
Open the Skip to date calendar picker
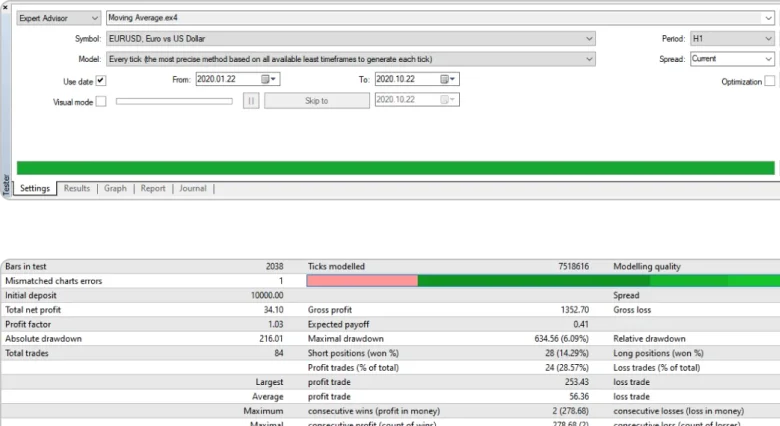point(447,100)
